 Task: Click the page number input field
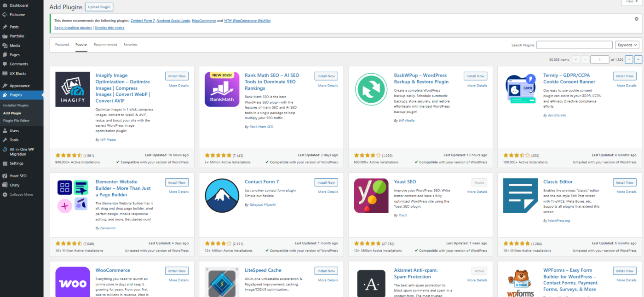(599, 59)
